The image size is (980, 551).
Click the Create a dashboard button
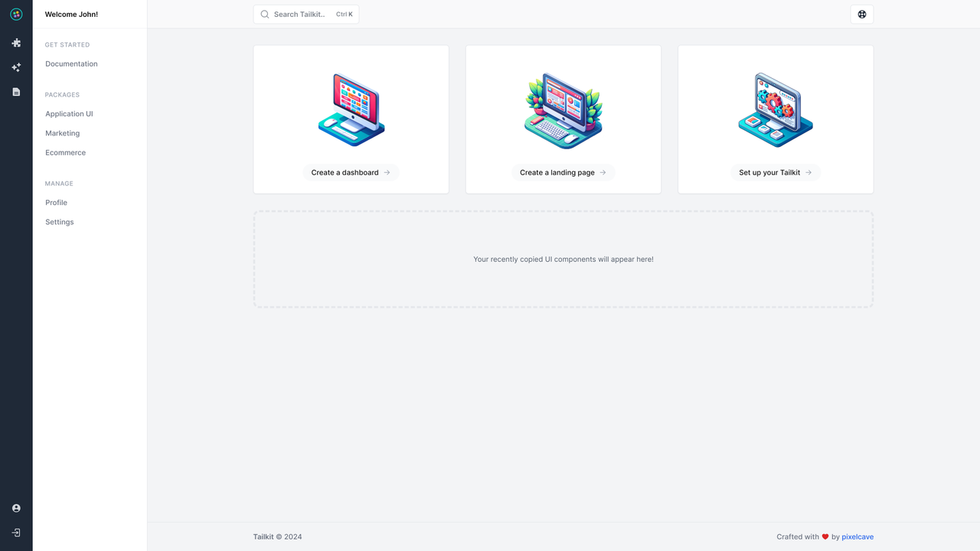pyautogui.click(x=351, y=173)
